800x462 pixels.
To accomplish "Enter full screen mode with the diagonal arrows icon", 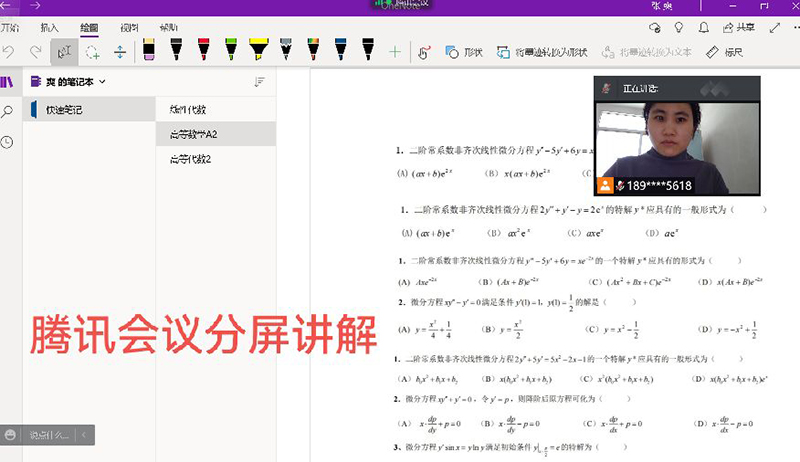I will point(774,28).
